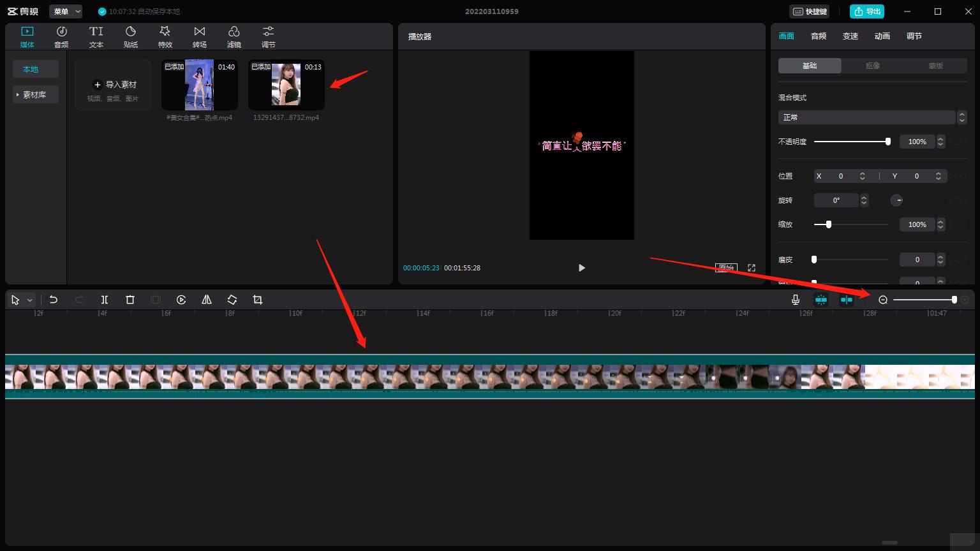The image size is (980, 551).
Task: Click the 导入素材 import media button
Action: pos(114,85)
